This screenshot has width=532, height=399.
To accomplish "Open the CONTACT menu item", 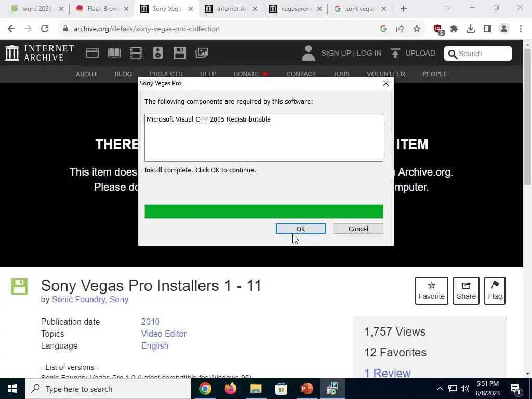I will [301, 74].
